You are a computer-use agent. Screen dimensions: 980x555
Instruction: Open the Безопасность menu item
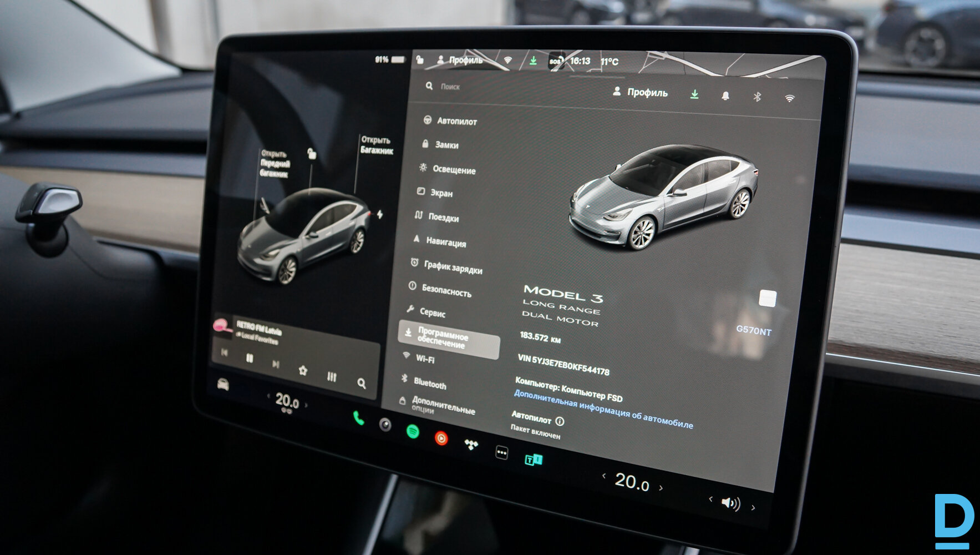(x=440, y=289)
